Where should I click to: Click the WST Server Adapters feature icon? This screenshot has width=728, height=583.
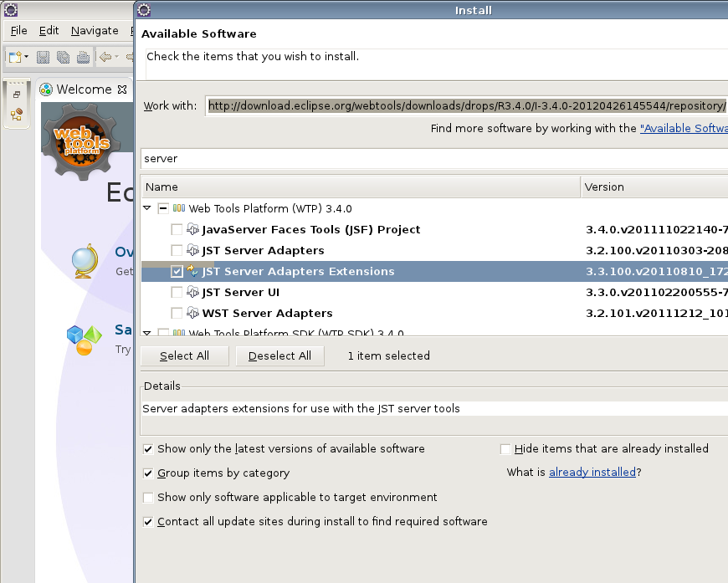coord(192,312)
